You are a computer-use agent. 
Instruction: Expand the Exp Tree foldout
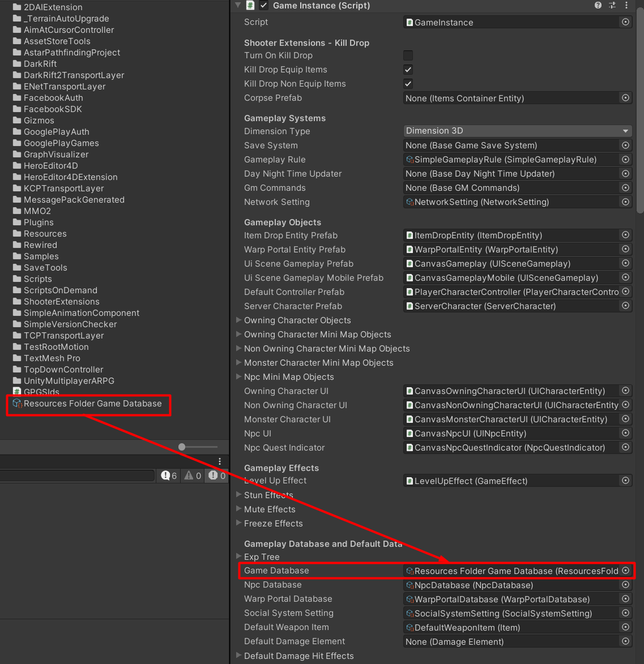click(238, 556)
